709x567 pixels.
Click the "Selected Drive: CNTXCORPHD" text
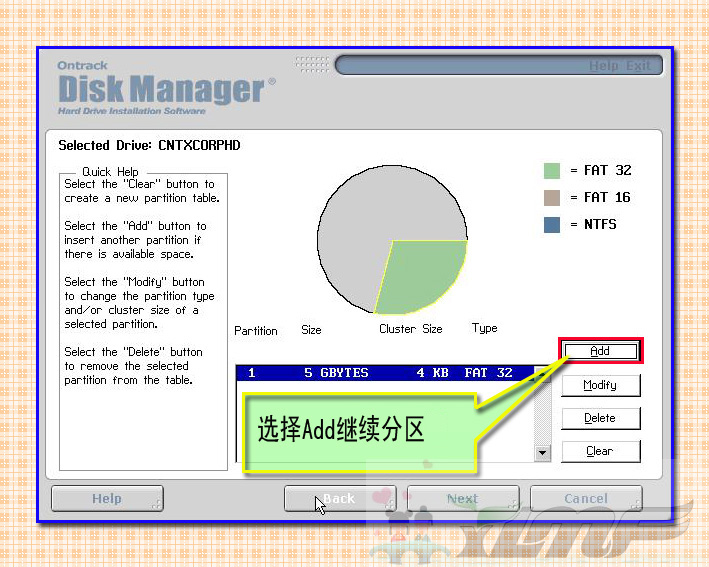coord(149,146)
